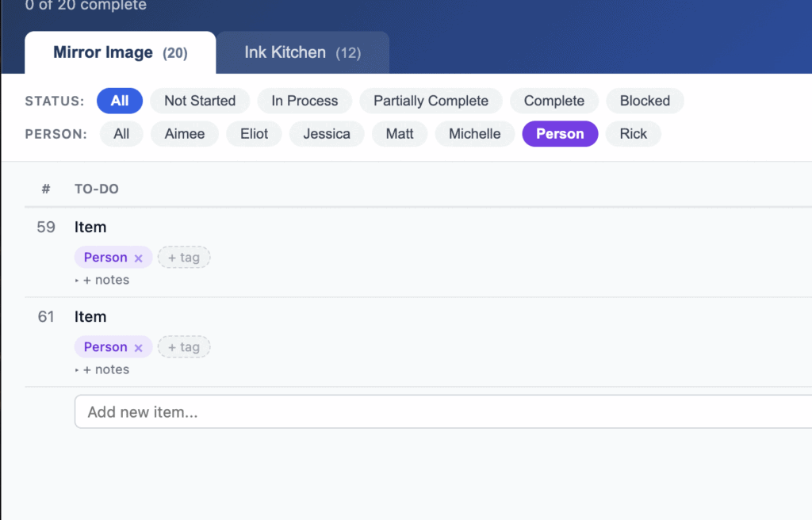The width and height of the screenshot is (812, 520).
Task: Add a tag to item 61
Action: (184, 347)
